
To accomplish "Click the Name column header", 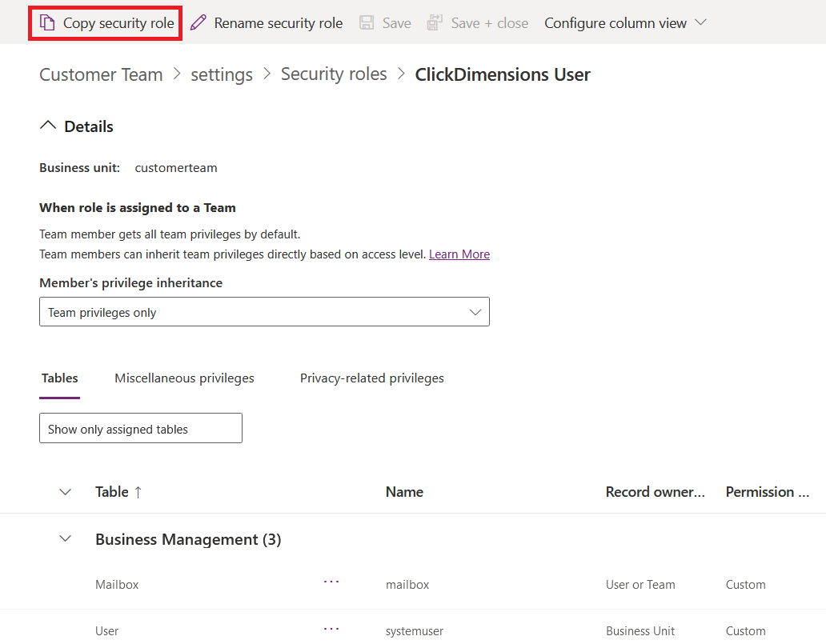I will tap(404, 492).
